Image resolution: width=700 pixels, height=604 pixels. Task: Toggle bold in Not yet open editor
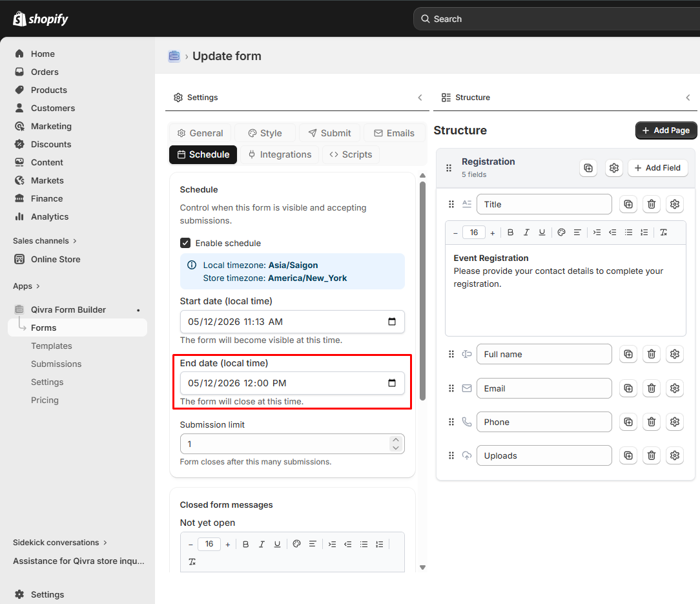coord(245,544)
